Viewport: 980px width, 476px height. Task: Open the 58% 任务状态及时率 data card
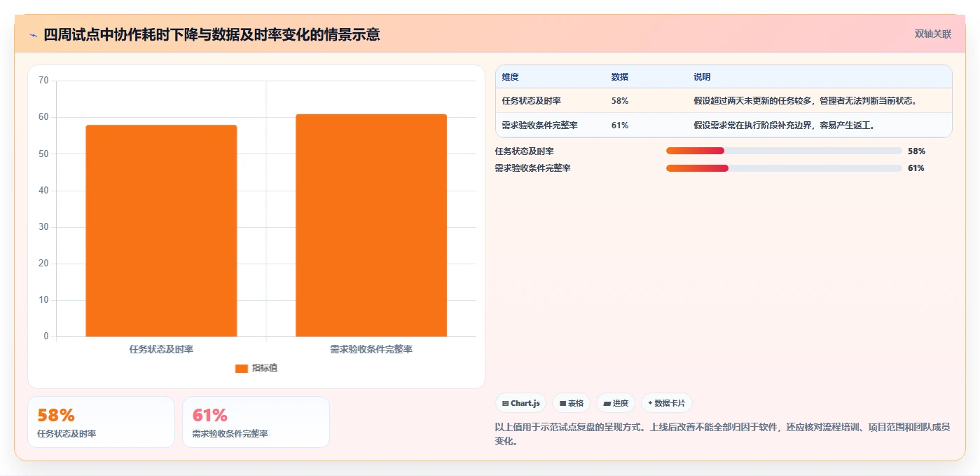(x=101, y=422)
